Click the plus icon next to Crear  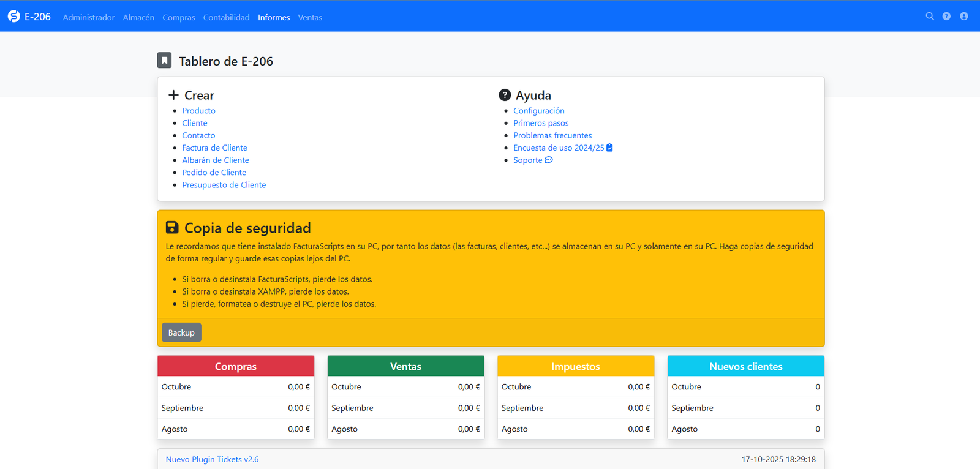click(x=173, y=95)
